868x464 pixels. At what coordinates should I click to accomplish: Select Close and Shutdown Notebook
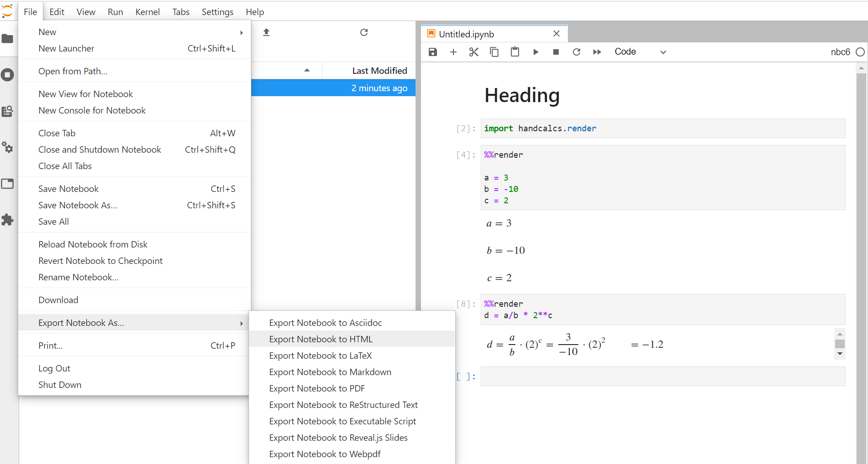click(x=135, y=150)
